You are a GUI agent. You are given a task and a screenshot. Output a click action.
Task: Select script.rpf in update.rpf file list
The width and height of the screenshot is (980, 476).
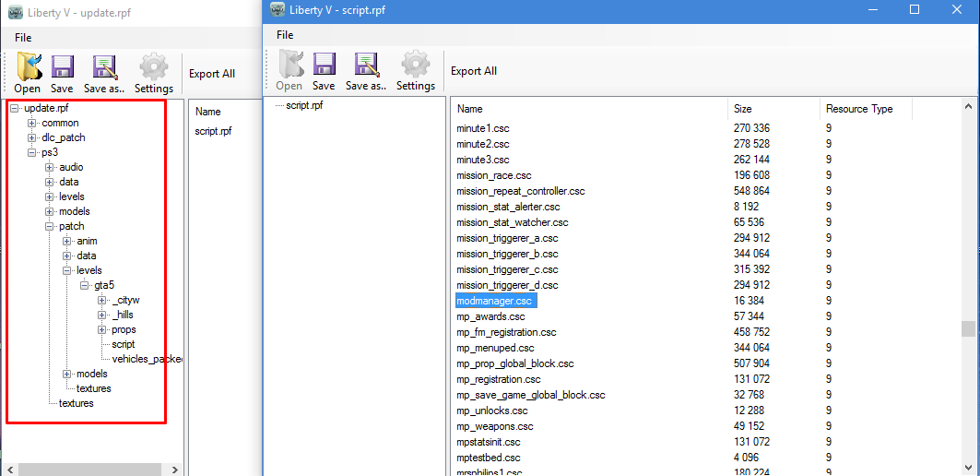coord(213,132)
